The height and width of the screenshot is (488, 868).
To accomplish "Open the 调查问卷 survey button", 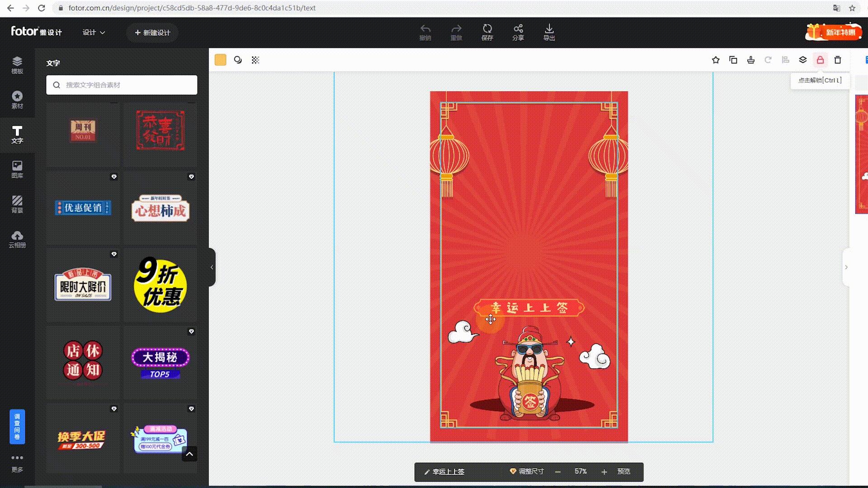I will tap(17, 427).
